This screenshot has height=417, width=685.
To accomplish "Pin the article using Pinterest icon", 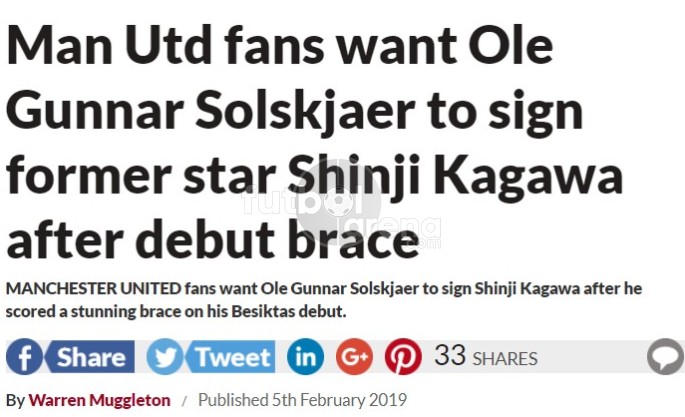I will point(403,357).
